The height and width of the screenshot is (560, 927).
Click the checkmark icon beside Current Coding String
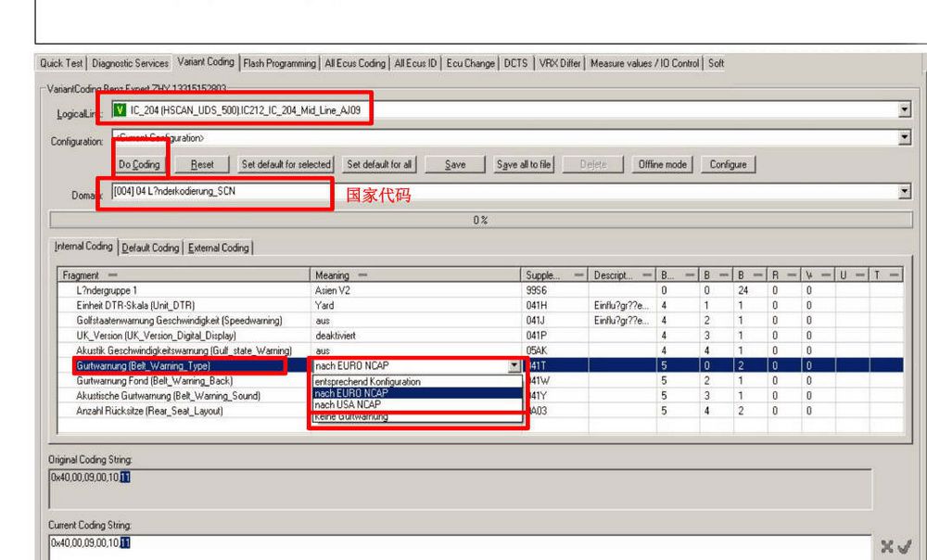[905, 547]
